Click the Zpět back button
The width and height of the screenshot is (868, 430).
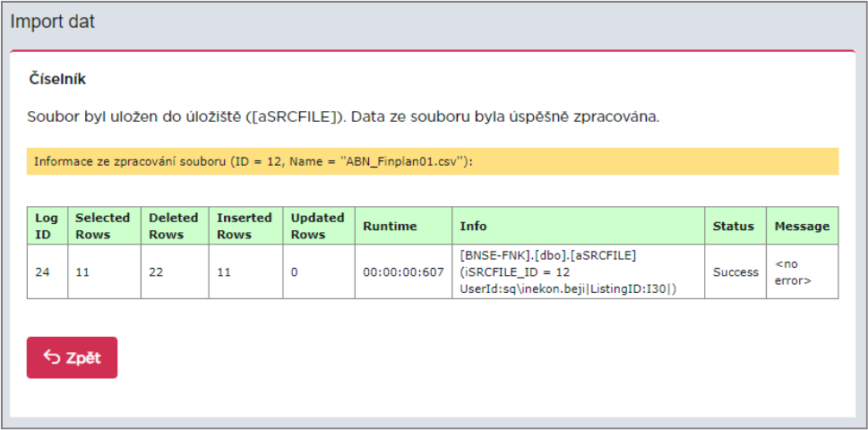72,357
